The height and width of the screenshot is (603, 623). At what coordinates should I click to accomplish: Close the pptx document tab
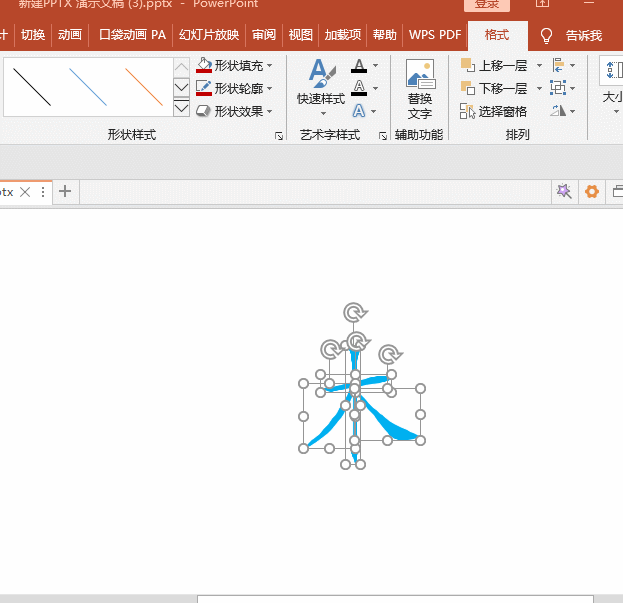tap(25, 192)
